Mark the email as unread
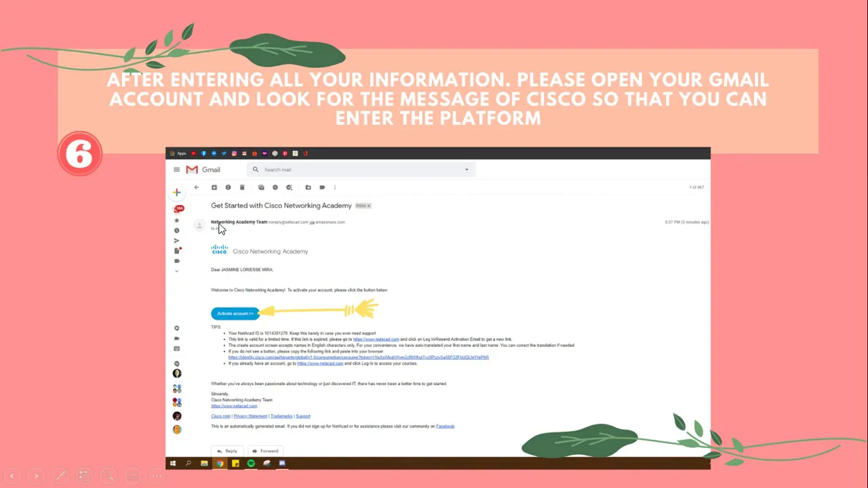868x488 pixels. [x=261, y=187]
